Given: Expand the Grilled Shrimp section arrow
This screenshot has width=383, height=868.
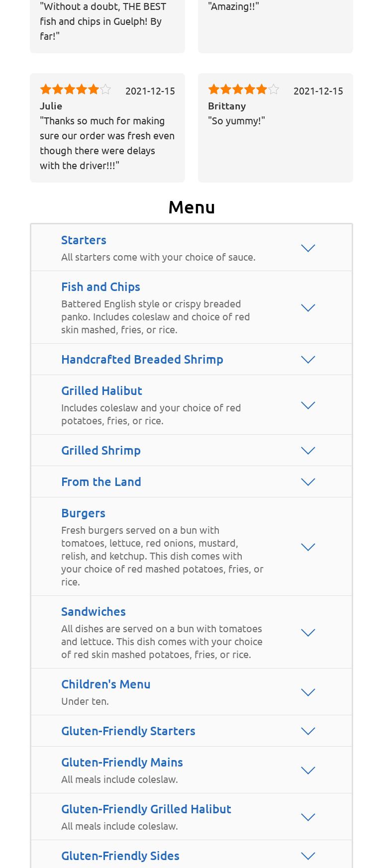Looking at the screenshot, I should tap(308, 450).
